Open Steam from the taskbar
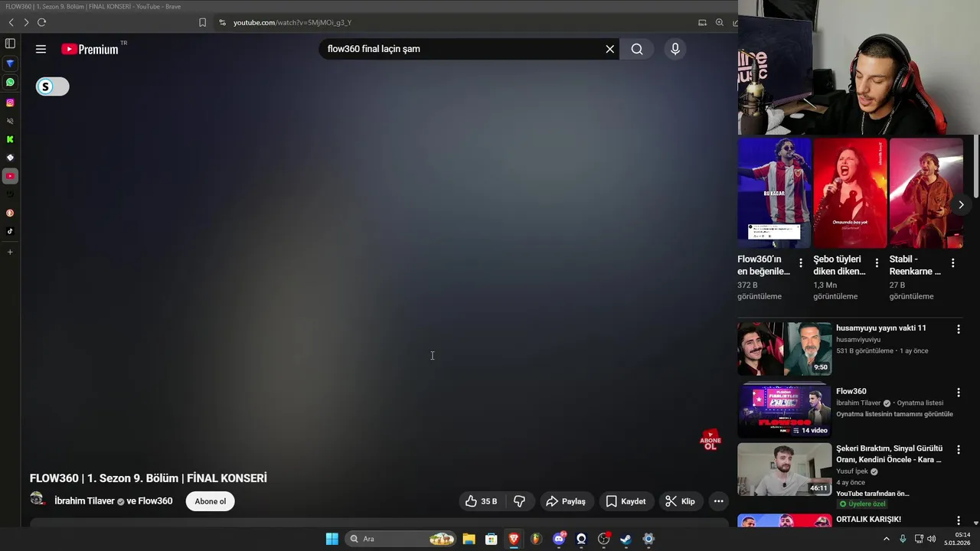Image resolution: width=980 pixels, height=551 pixels. point(626,539)
